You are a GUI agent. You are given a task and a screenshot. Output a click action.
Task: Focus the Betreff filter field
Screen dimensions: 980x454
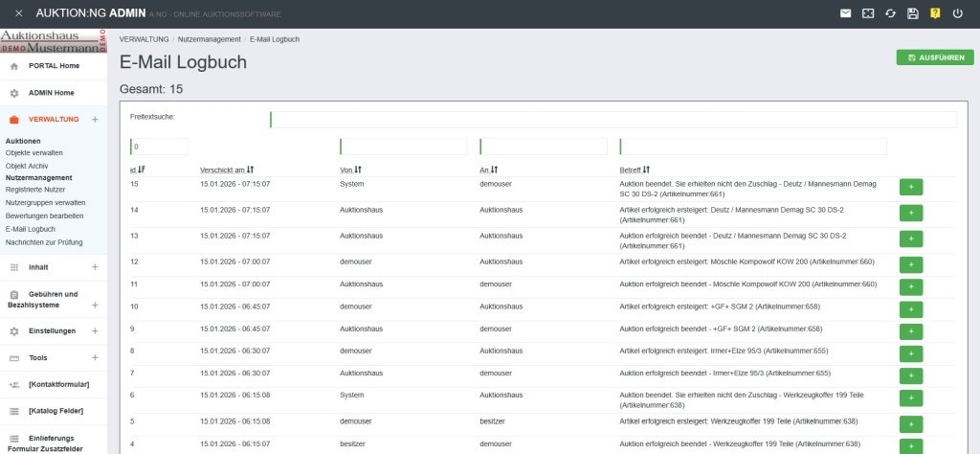pyautogui.click(x=753, y=147)
